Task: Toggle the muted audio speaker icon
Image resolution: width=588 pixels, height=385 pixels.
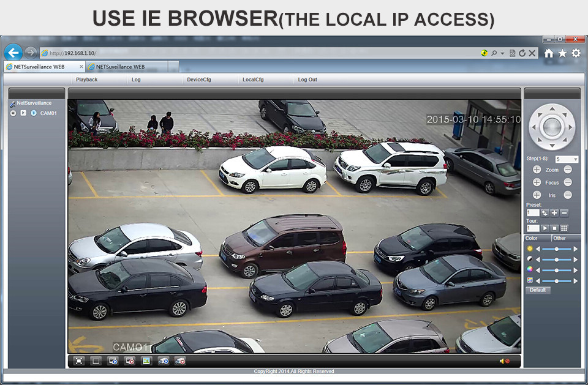Action: tap(504, 361)
